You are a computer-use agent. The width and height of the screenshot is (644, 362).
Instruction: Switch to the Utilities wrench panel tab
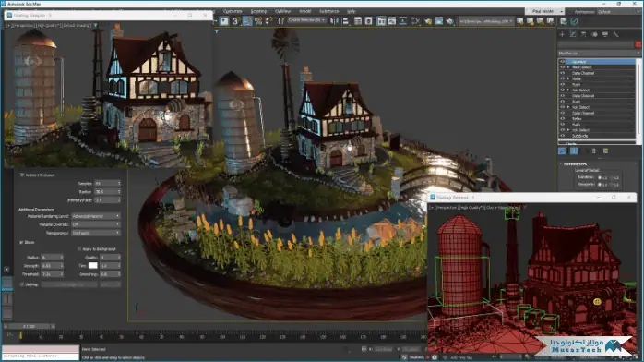615,34
